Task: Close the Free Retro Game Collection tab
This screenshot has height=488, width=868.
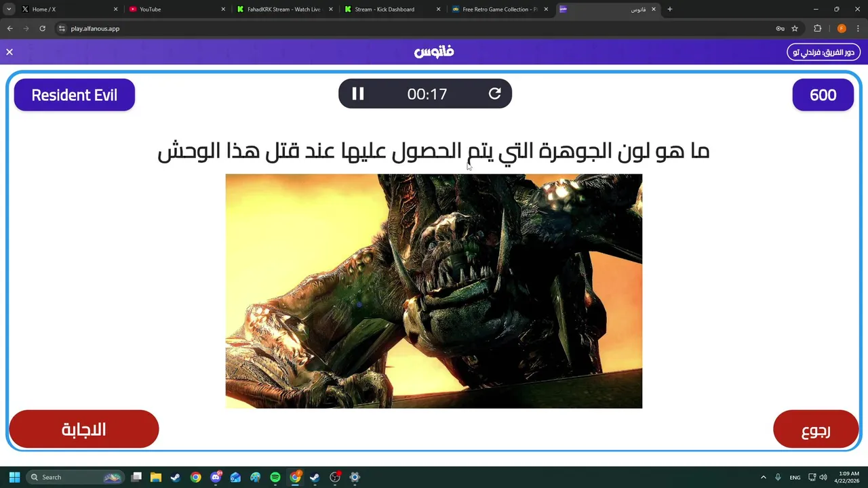Action: [x=546, y=9]
